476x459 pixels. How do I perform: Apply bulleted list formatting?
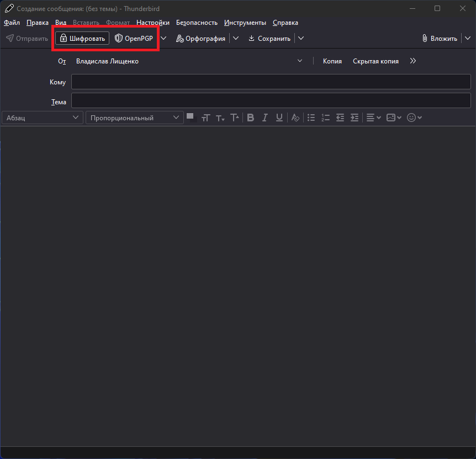coord(311,118)
